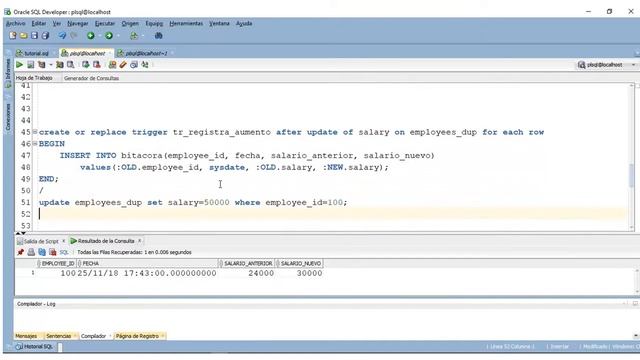Screen dimensions: 640x360
Task: Click the Commit icon in worksheet toolbar
Action: [x=85, y=65]
